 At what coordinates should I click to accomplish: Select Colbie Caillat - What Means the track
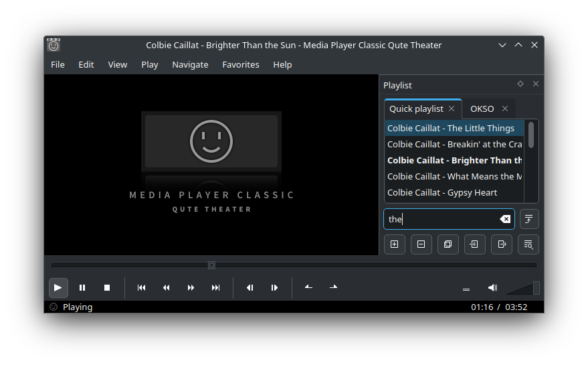tap(454, 177)
